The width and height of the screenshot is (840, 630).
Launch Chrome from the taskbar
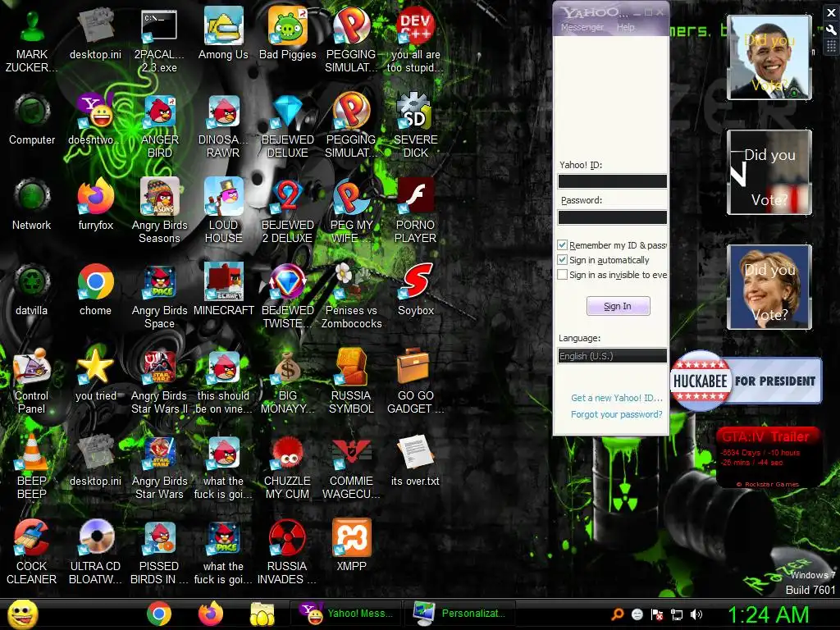(x=159, y=614)
